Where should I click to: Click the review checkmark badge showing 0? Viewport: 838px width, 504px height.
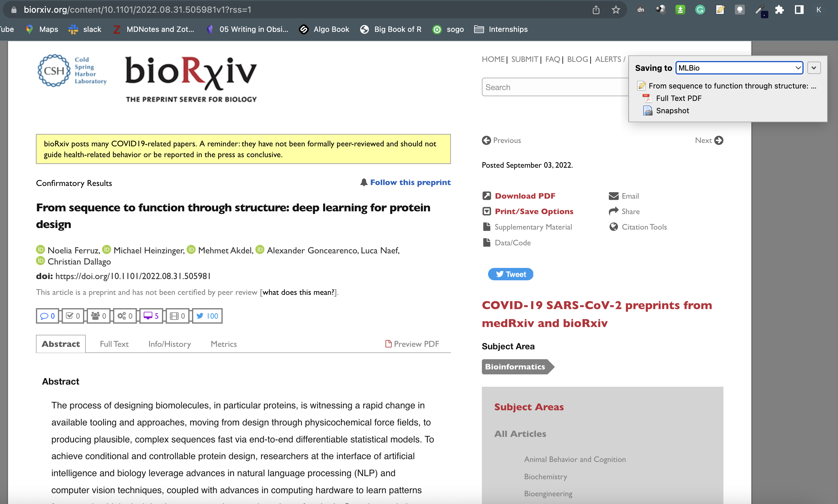(73, 316)
